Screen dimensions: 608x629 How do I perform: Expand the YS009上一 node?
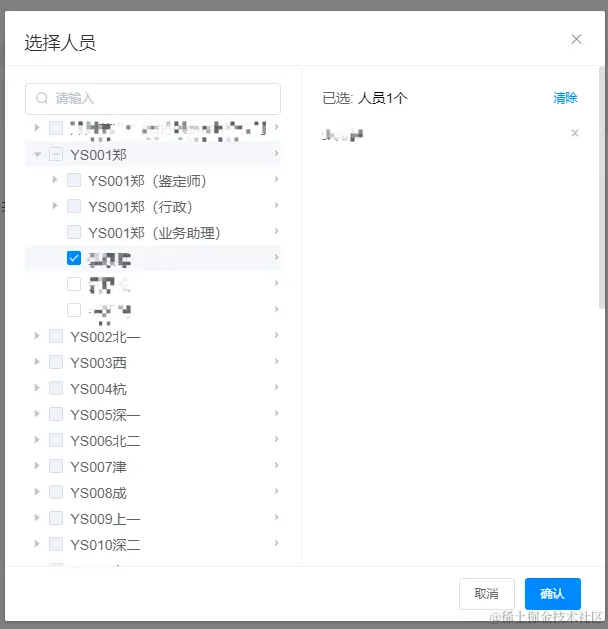click(x=37, y=517)
